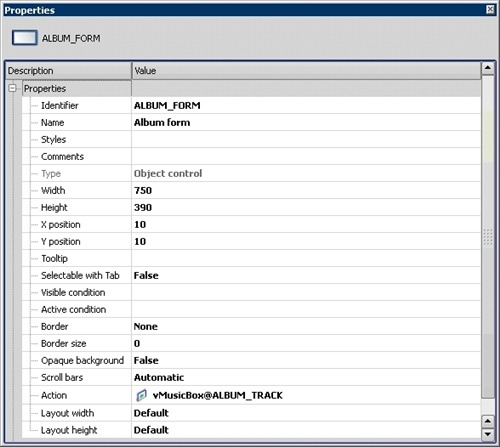
Task: Select the Action property label
Action: pyautogui.click(x=54, y=395)
